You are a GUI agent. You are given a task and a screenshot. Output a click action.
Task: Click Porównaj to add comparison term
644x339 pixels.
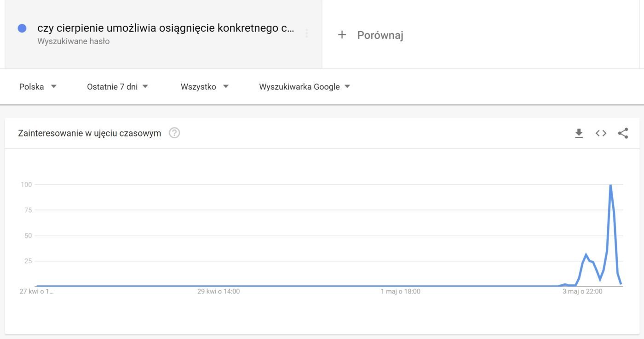(x=380, y=35)
